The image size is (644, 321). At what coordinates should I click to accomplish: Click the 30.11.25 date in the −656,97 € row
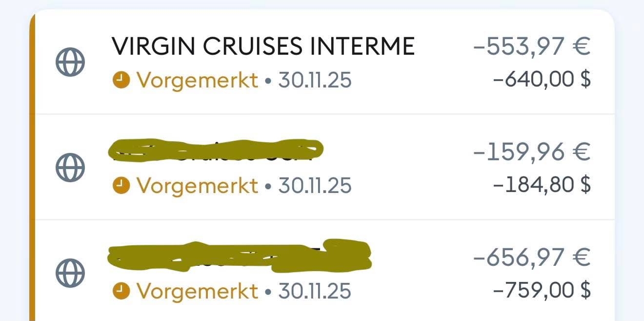click(x=315, y=291)
